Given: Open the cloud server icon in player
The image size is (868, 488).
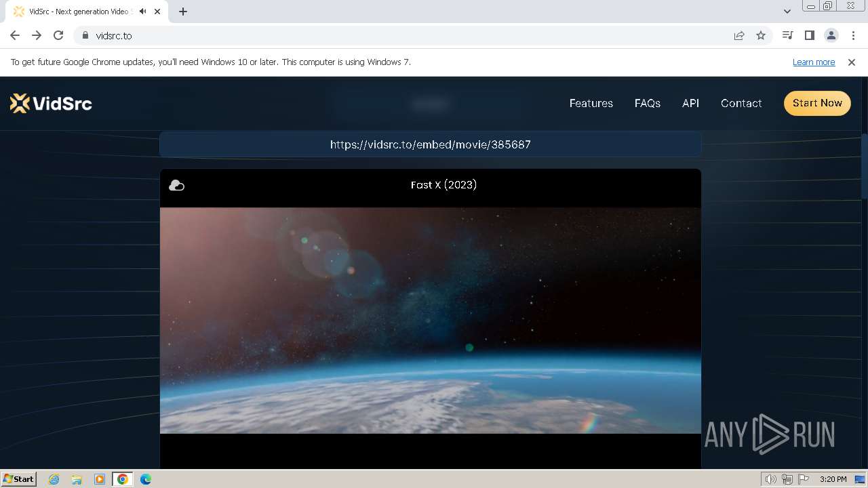Looking at the screenshot, I should (x=176, y=185).
